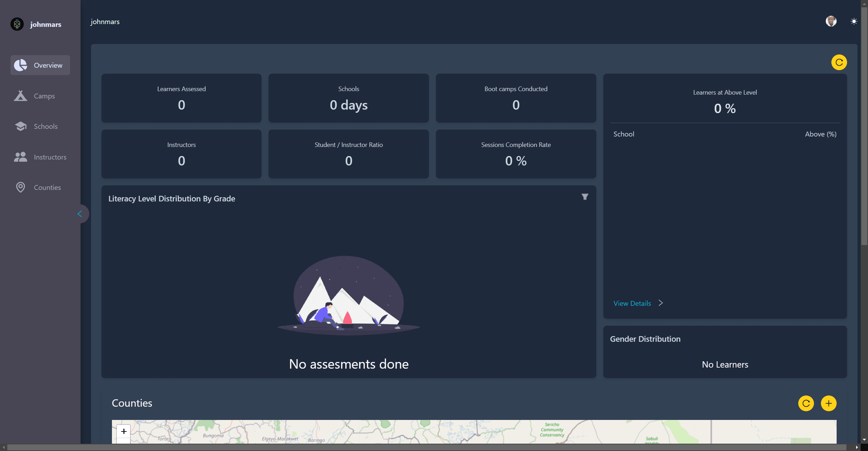This screenshot has width=868, height=451.
Task: Toggle light mode with the sun icon
Action: 854,21
